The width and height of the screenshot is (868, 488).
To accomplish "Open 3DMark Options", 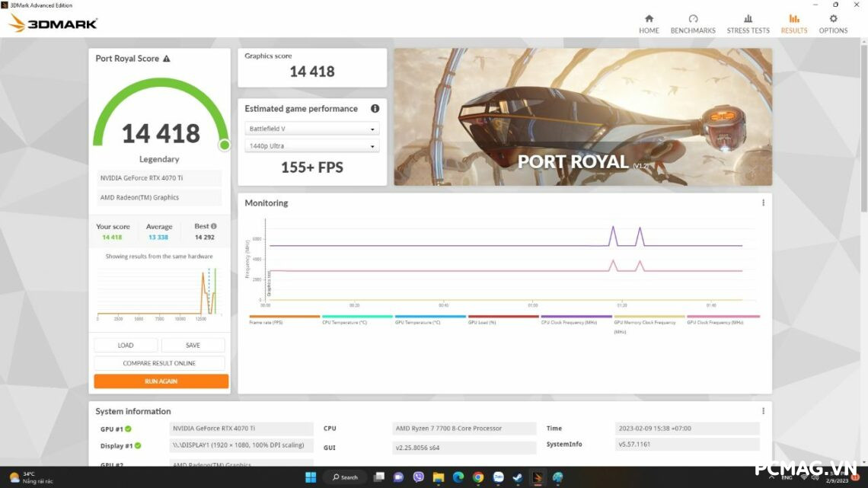I will click(x=833, y=22).
